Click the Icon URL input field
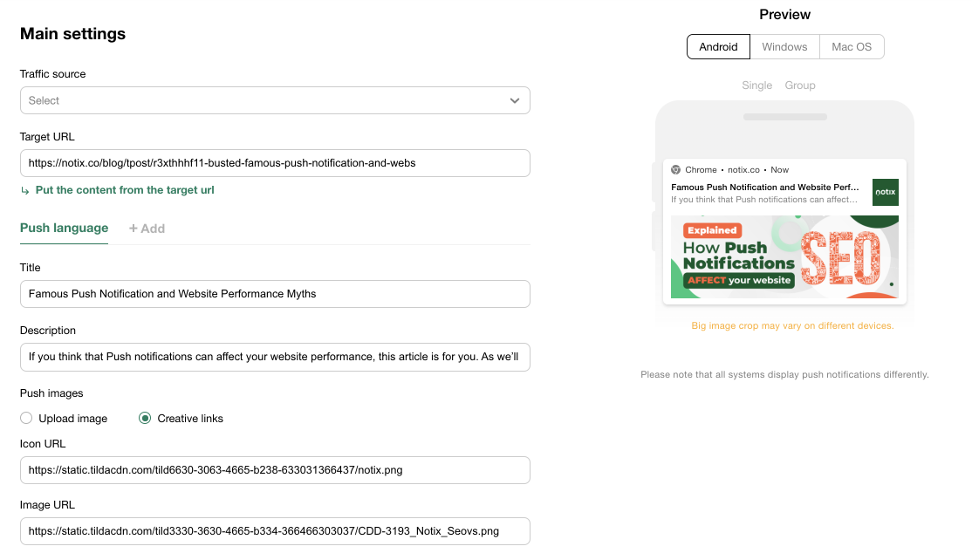The image size is (972, 560). [275, 470]
